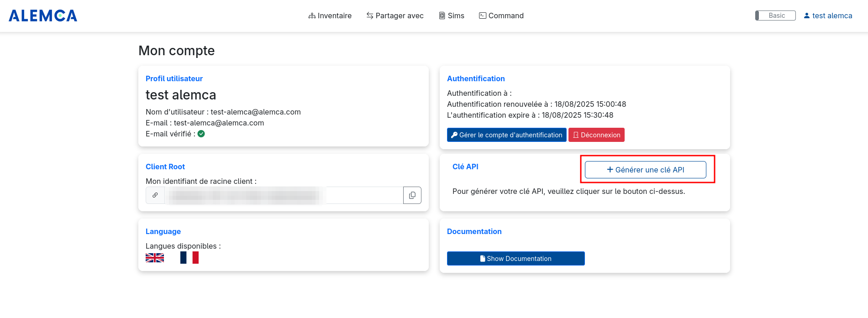Viewport: 868px width, 318px height.
Task: Open the Partager avec menu item
Action: pyautogui.click(x=395, y=16)
